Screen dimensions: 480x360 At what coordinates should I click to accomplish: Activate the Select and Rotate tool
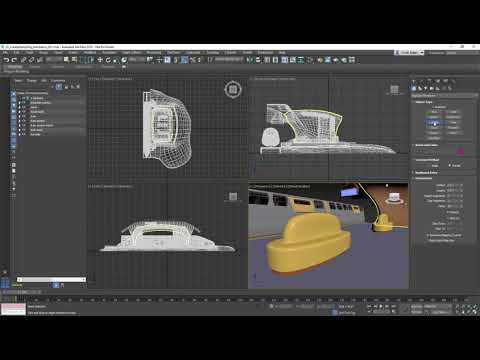[x=108, y=60]
